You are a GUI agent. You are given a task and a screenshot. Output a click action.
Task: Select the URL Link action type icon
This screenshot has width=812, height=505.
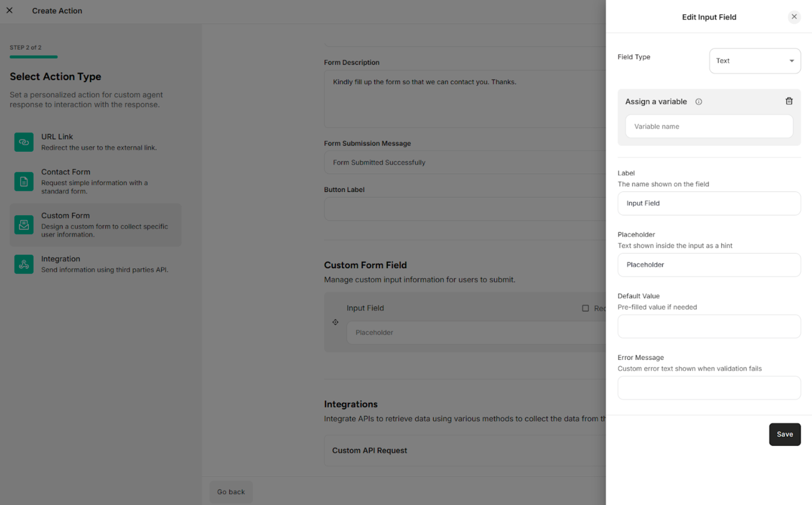pyautogui.click(x=23, y=142)
